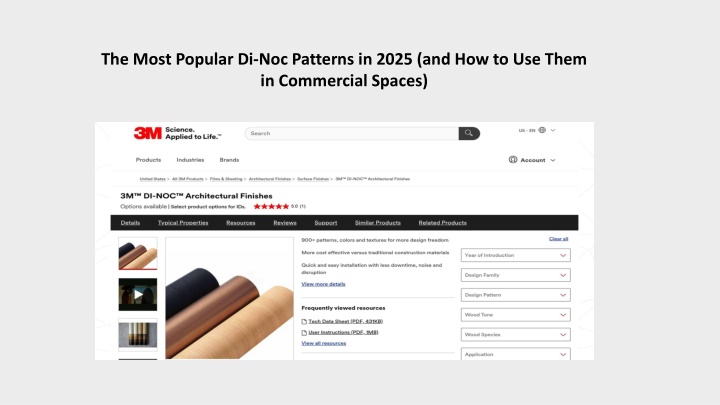Switch to the Related Products tab
The width and height of the screenshot is (720, 405).
pos(442,223)
